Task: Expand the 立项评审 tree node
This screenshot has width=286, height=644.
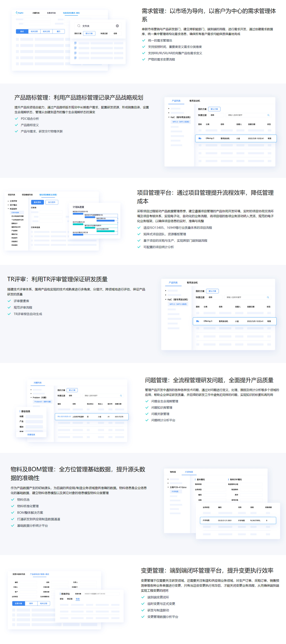Action: 8,201
